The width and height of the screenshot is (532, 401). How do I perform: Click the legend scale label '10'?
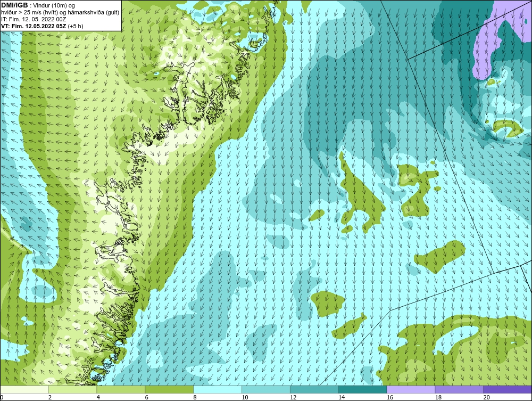pos(245,397)
